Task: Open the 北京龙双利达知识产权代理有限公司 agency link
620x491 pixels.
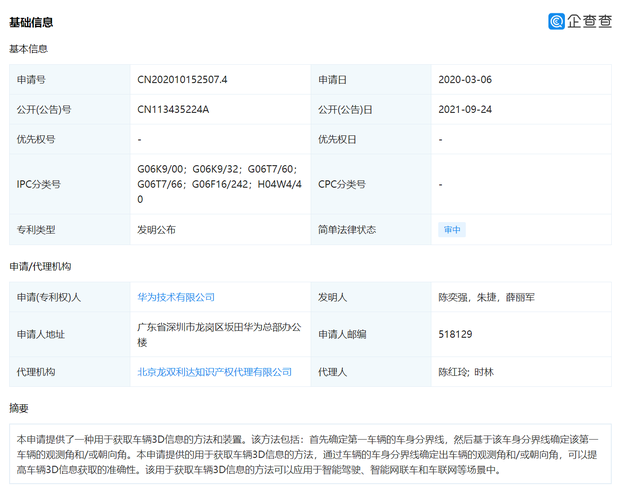Action: [x=214, y=372]
